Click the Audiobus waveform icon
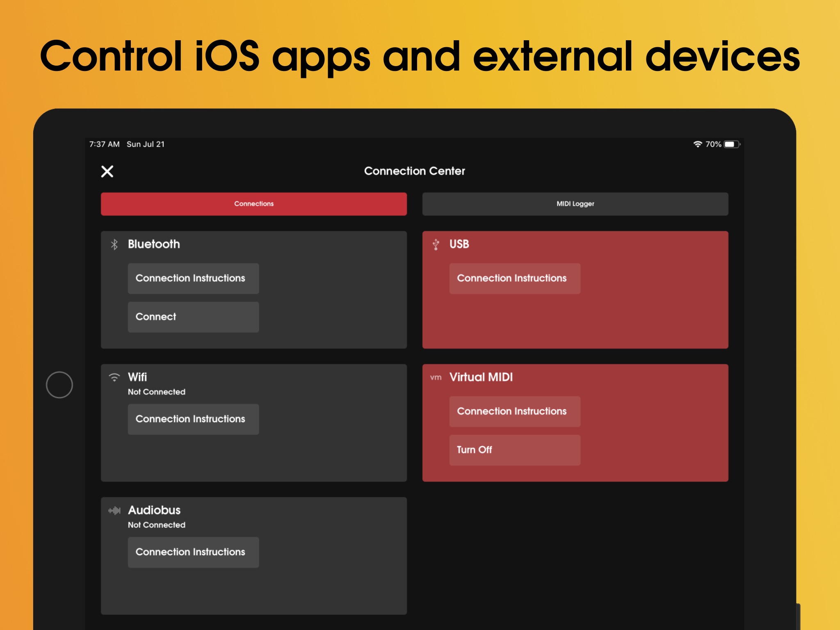Image resolution: width=840 pixels, height=630 pixels. (114, 510)
